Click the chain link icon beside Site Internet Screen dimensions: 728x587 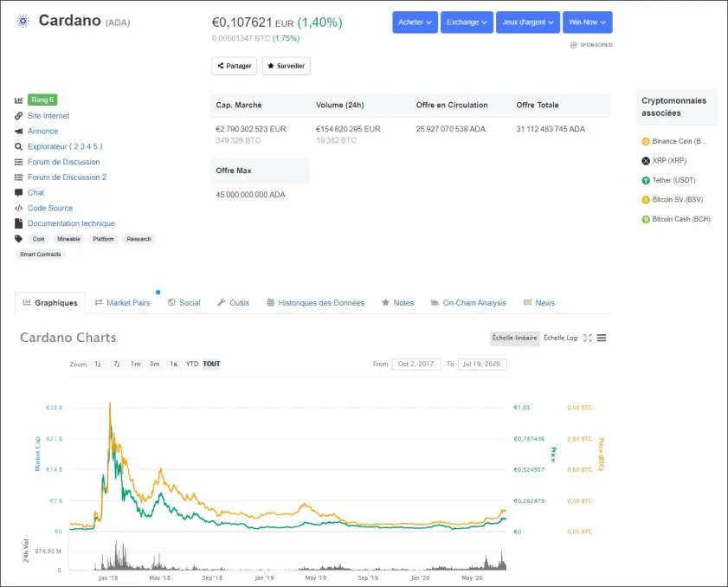tap(18, 116)
